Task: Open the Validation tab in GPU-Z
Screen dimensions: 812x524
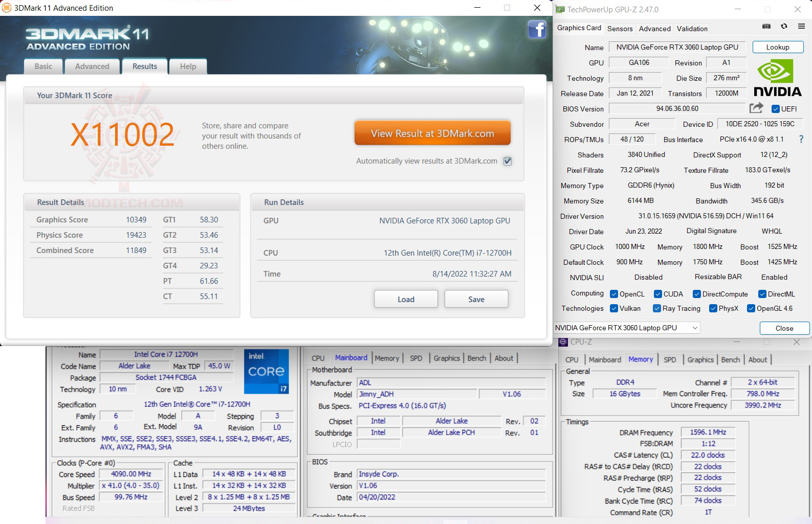Action: pyautogui.click(x=692, y=29)
